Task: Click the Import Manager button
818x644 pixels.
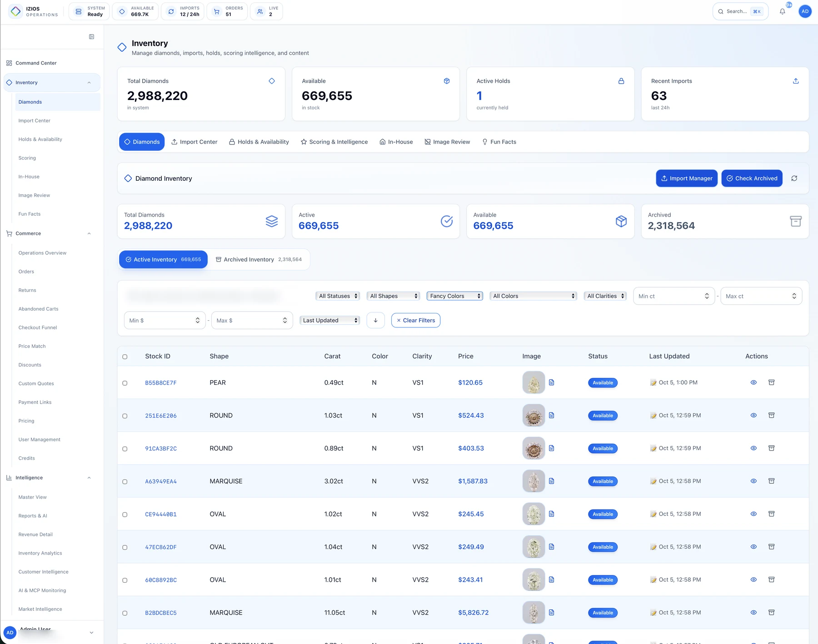Action: coord(687,178)
